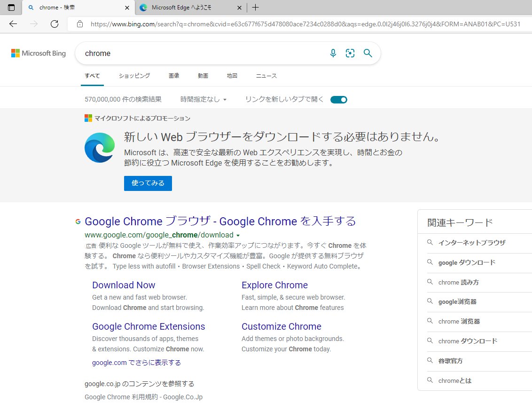Search related keyword インターネットブラウザ
Screen dimensions: 532x404
point(472,243)
